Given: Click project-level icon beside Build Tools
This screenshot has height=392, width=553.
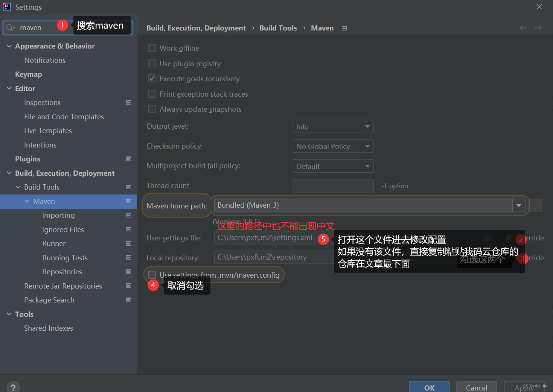Looking at the screenshot, I should point(128,187).
